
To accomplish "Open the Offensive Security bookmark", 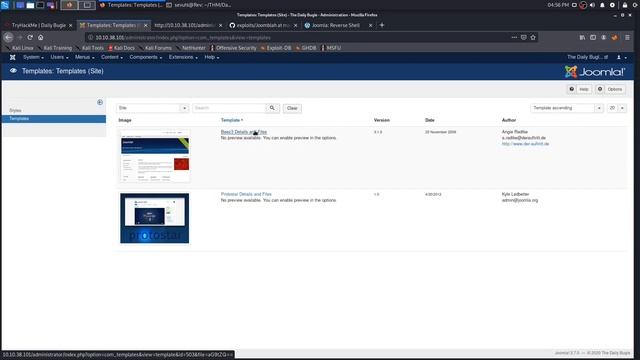I will (233, 48).
